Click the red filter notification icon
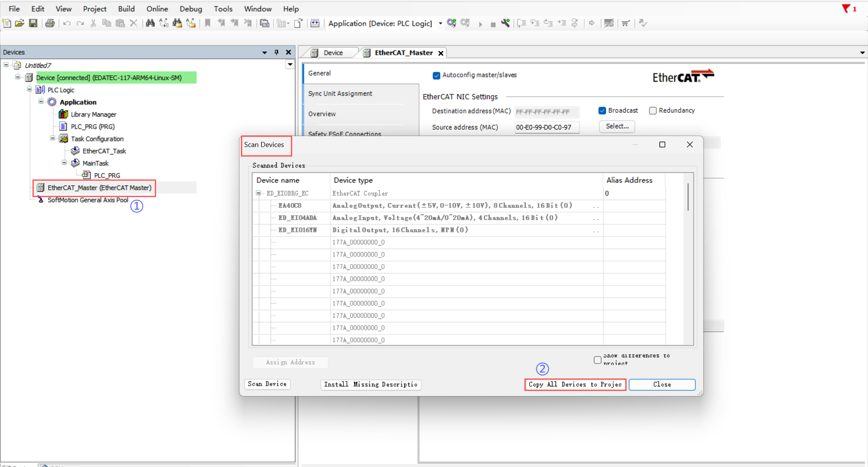 tap(846, 9)
